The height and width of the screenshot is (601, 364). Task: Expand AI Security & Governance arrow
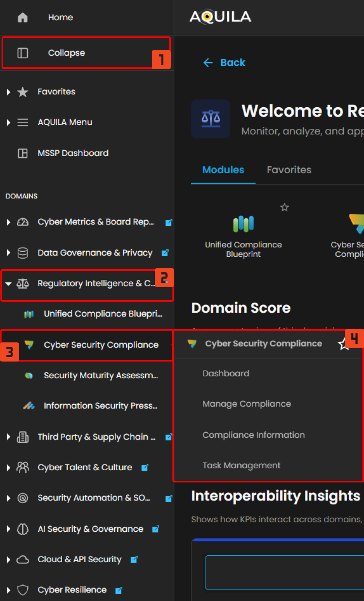point(9,529)
